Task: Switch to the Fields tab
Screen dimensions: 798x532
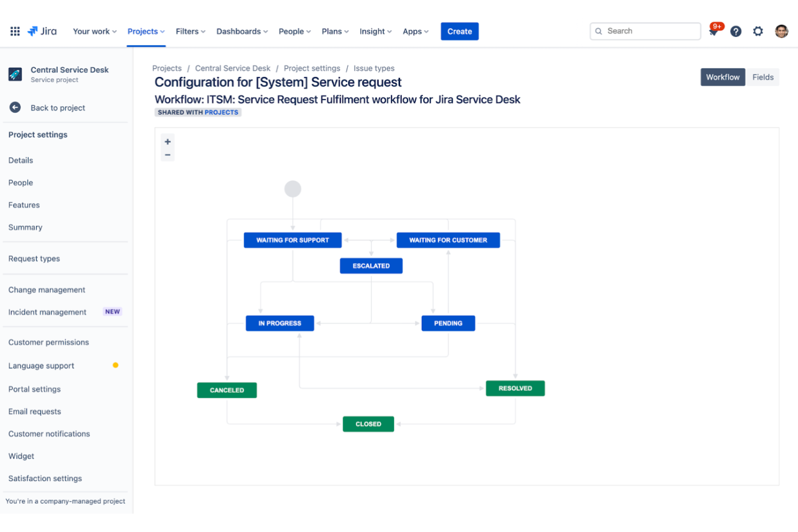Action: [762, 77]
